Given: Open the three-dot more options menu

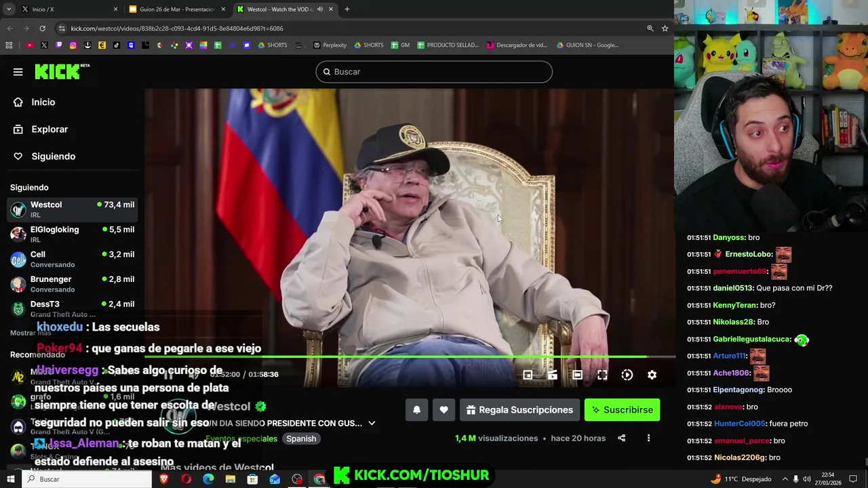Looking at the screenshot, I should click(x=648, y=439).
